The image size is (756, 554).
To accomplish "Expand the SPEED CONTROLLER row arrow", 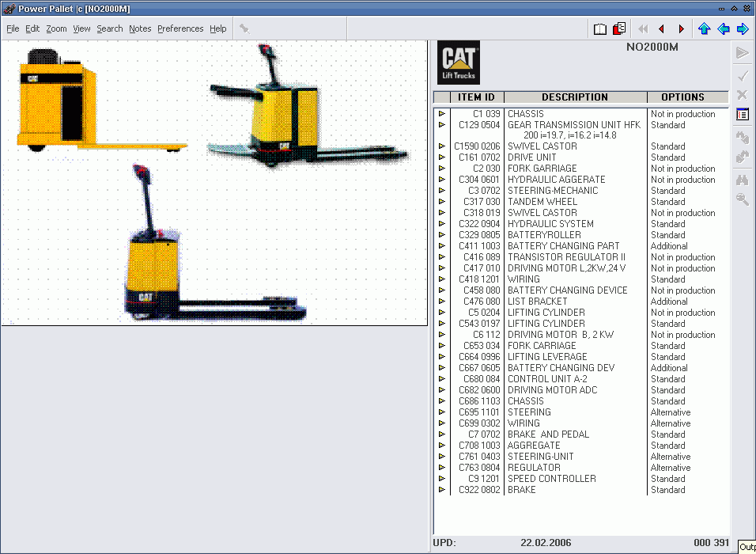I will click(x=443, y=479).
